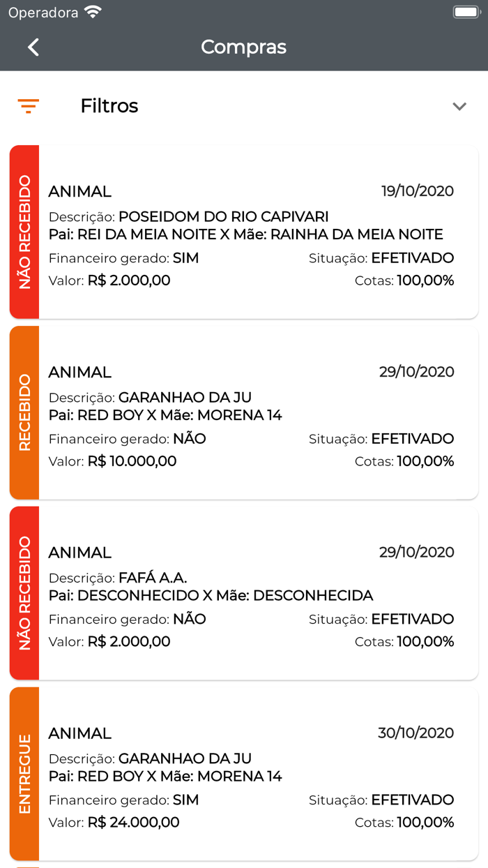The height and width of the screenshot is (868, 488).
Task: Tap the back arrow in the header
Action: [33, 47]
